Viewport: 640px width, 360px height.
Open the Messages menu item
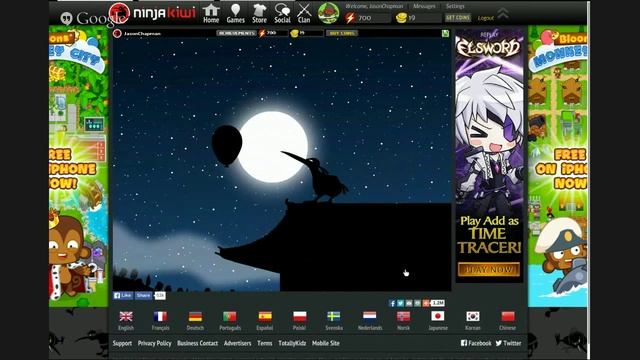pos(424,6)
